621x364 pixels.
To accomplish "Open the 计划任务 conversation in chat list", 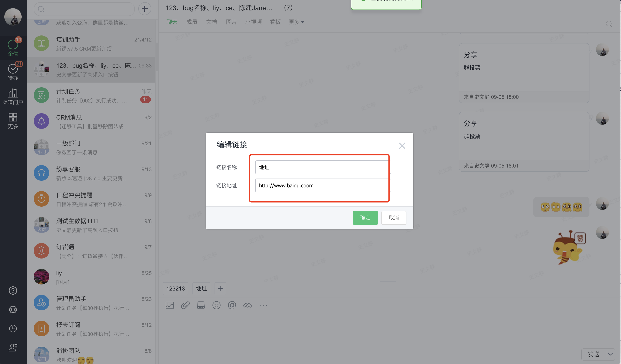I will (x=91, y=96).
